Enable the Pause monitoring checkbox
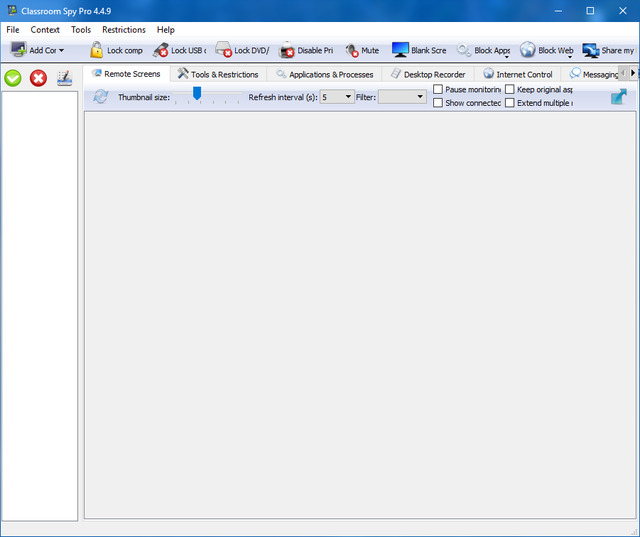The image size is (640, 537). 438,90
